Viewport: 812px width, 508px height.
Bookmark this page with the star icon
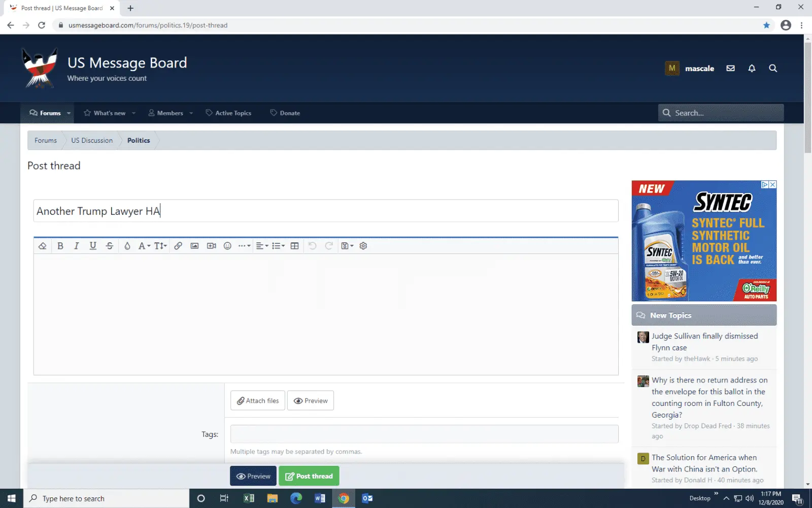pyautogui.click(x=766, y=25)
